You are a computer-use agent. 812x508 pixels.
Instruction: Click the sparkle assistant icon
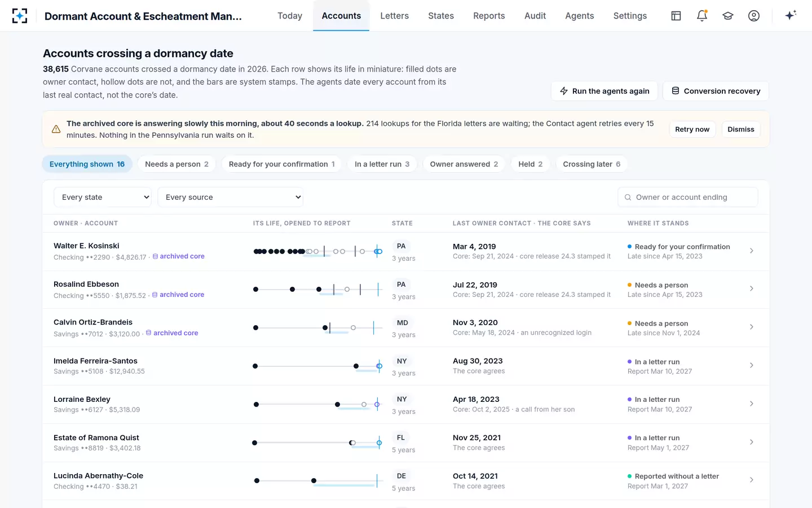tap(791, 16)
